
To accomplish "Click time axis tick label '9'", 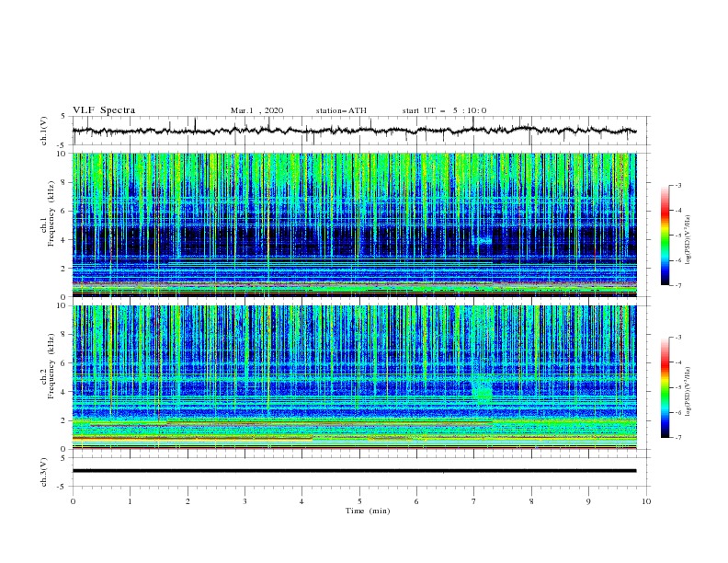I will (588, 501).
